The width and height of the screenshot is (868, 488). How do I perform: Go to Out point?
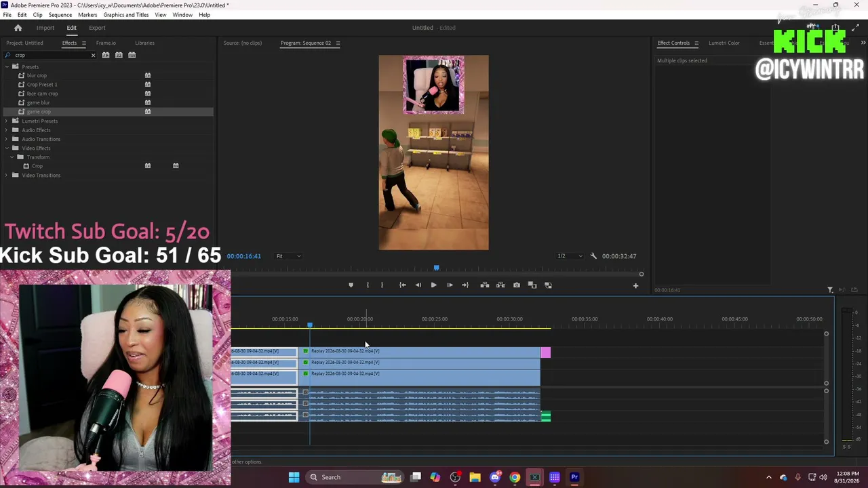(465, 285)
